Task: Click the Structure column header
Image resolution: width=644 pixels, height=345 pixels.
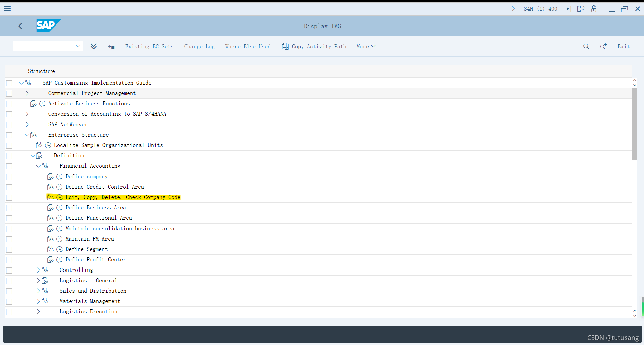Action: click(x=41, y=71)
